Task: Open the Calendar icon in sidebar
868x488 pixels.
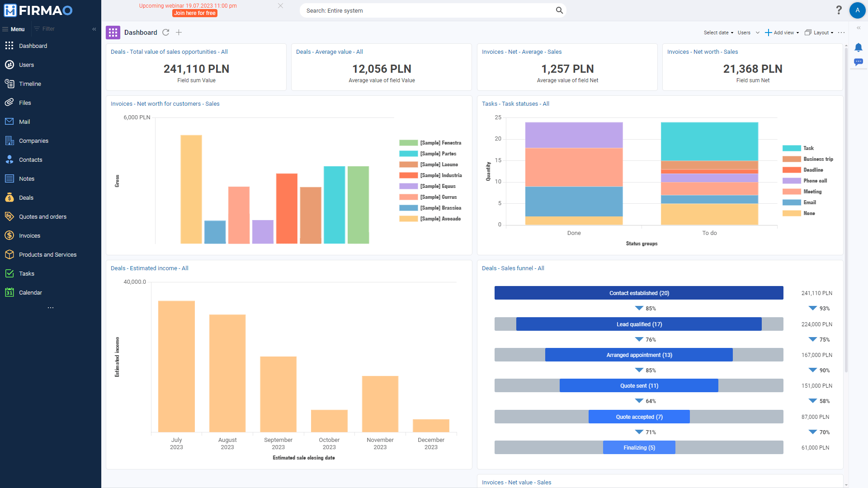Action: coord(10,292)
